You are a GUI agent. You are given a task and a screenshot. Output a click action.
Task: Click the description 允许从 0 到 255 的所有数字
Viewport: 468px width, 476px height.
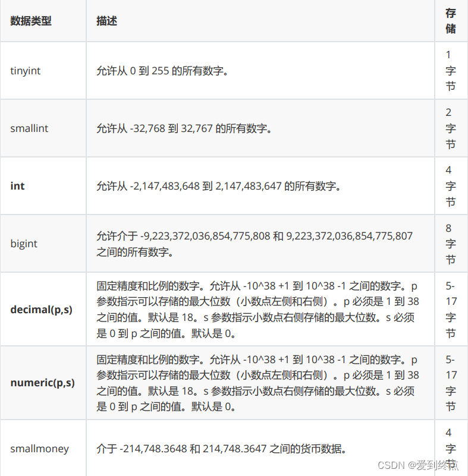pos(162,71)
